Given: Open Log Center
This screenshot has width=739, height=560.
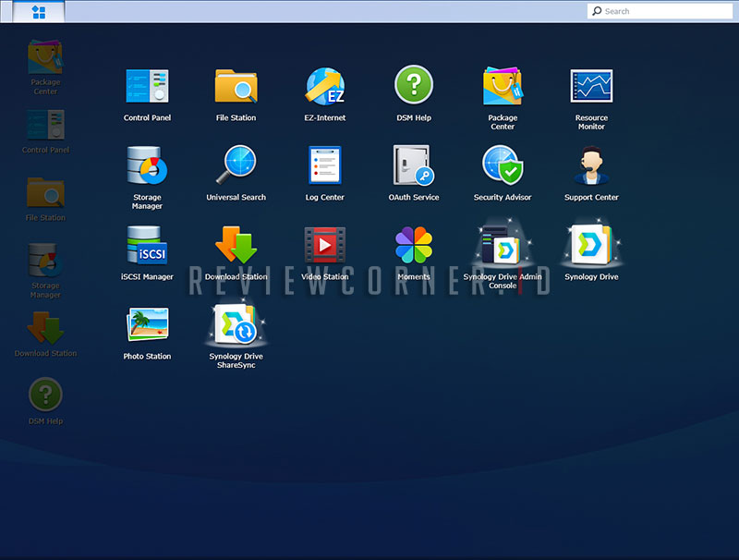Looking at the screenshot, I should tap(323, 166).
